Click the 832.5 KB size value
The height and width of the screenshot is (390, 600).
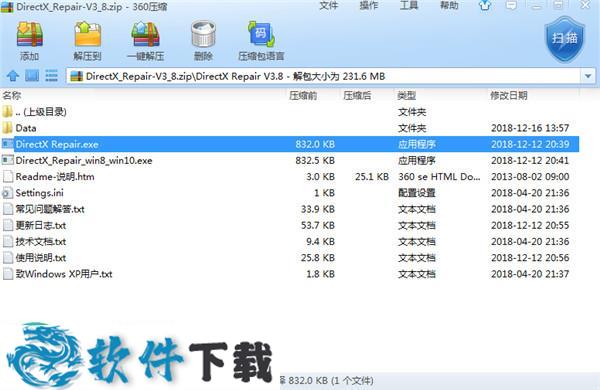pyautogui.click(x=315, y=160)
